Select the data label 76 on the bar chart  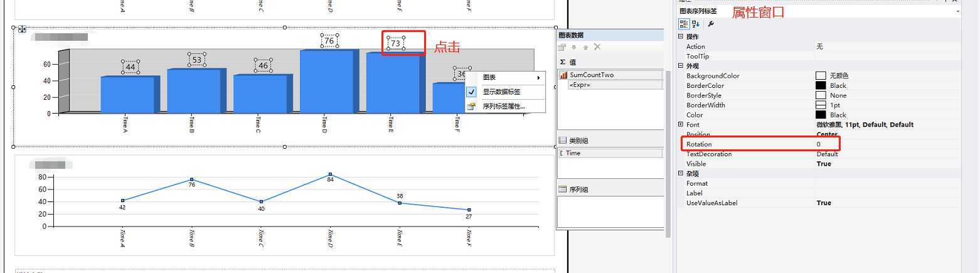coord(329,41)
